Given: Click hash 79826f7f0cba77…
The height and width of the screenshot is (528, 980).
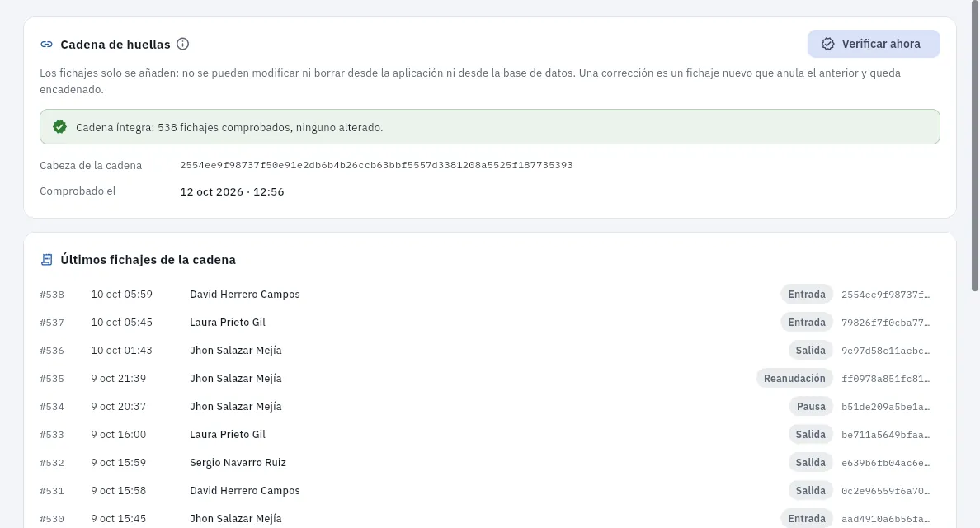Looking at the screenshot, I should coord(885,323).
